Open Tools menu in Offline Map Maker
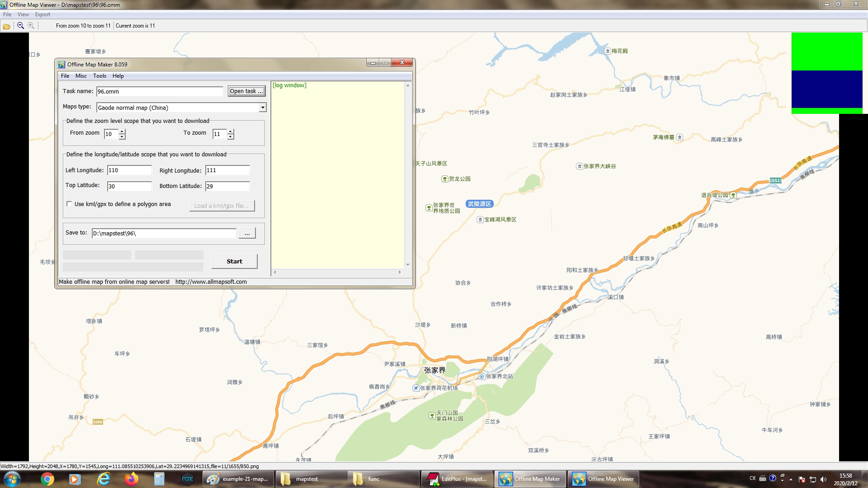 tap(99, 76)
